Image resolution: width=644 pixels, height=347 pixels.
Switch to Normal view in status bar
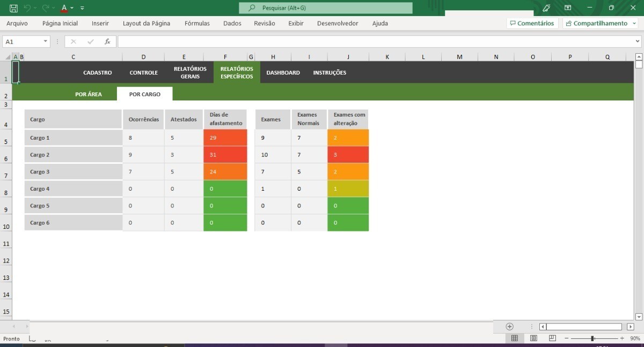point(514,338)
